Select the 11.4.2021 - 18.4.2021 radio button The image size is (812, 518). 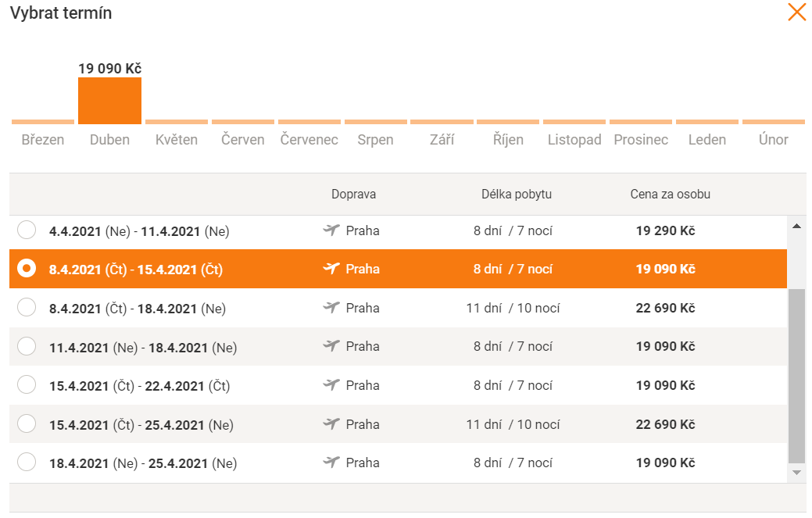point(27,345)
